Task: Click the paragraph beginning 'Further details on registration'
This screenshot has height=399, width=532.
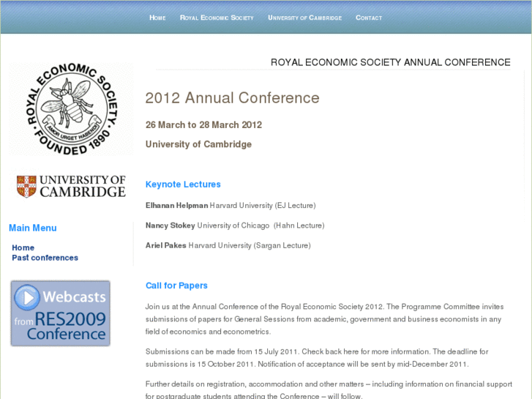Action: pos(329,389)
